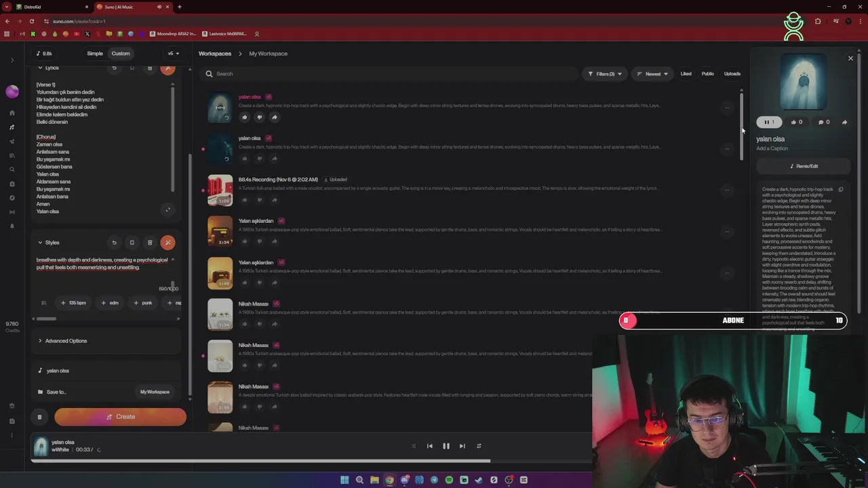
Task: Collapse the Styles section
Action: [48, 243]
